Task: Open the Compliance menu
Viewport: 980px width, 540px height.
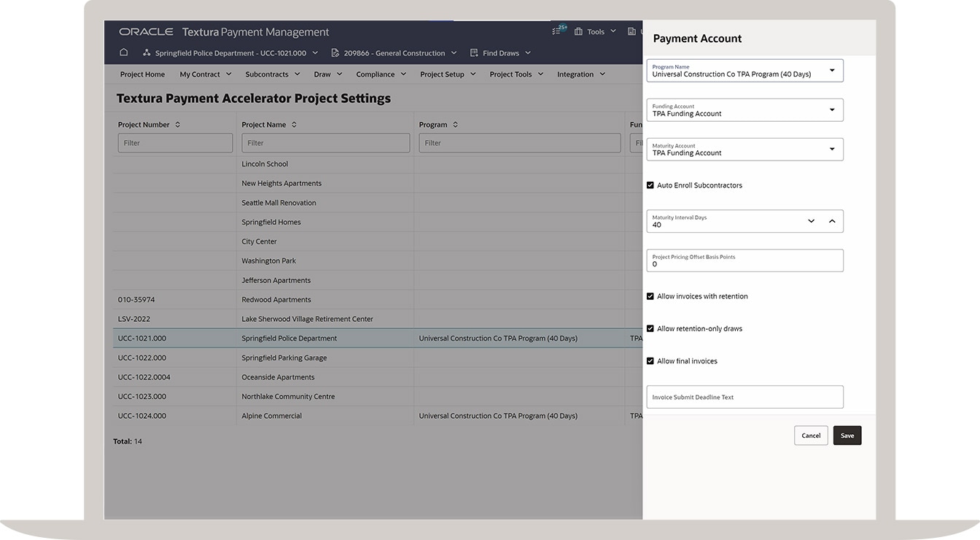Action: tap(376, 74)
